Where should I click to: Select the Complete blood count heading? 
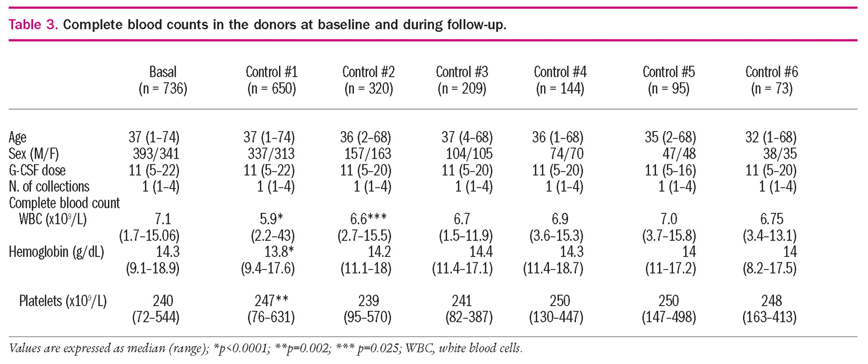tap(64, 203)
